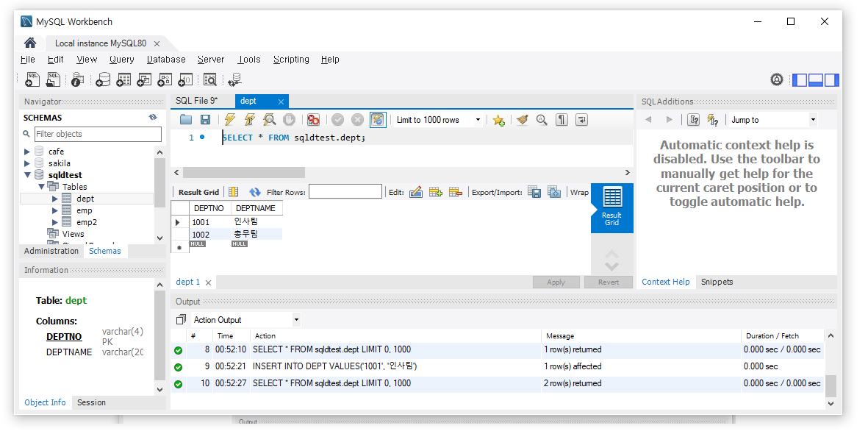Rollback the transaction X icon

[358, 120]
